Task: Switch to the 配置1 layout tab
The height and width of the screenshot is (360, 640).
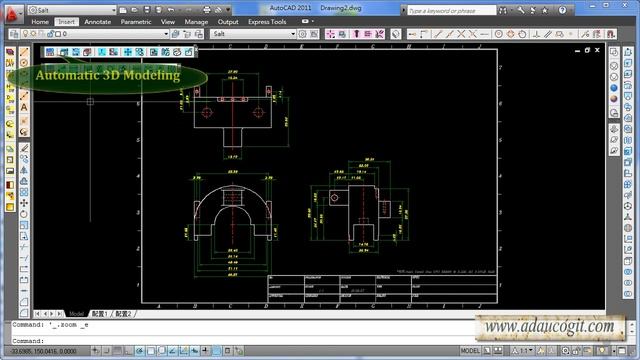Action: pos(99,313)
